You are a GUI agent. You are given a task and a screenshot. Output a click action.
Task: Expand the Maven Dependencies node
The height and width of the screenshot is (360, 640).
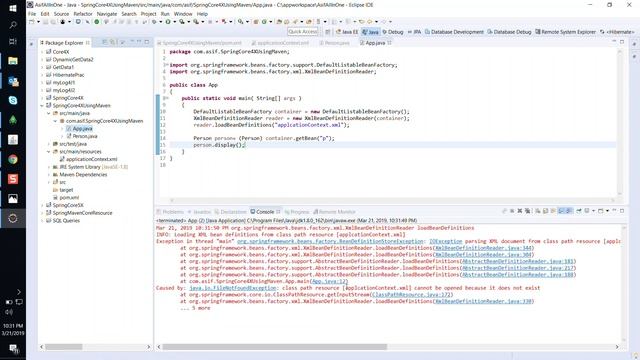(x=49, y=174)
